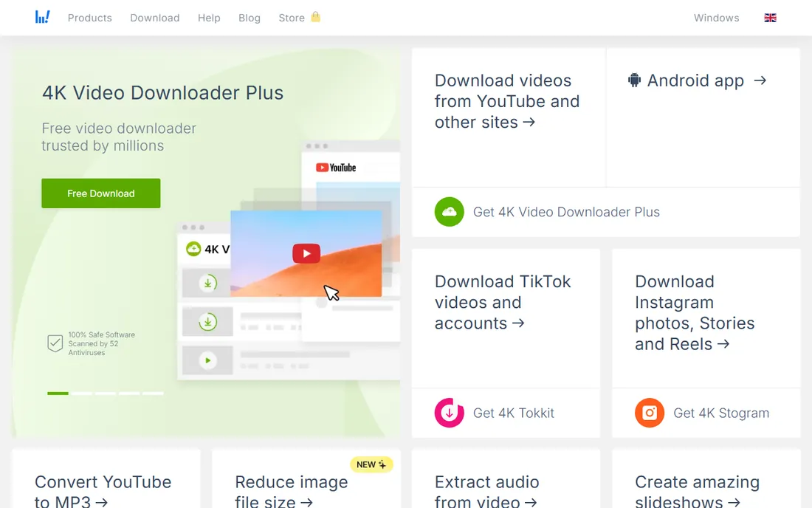Image resolution: width=812 pixels, height=508 pixels.
Task: Click the desert video thumbnail in the hero illustration
Action: click(x=306, y=254)
